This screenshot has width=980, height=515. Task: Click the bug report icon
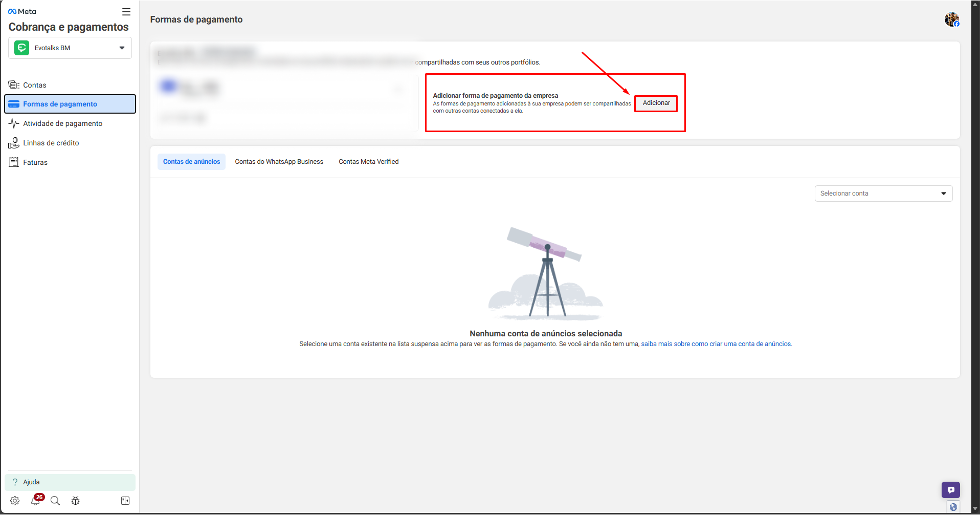click(76, 501)
